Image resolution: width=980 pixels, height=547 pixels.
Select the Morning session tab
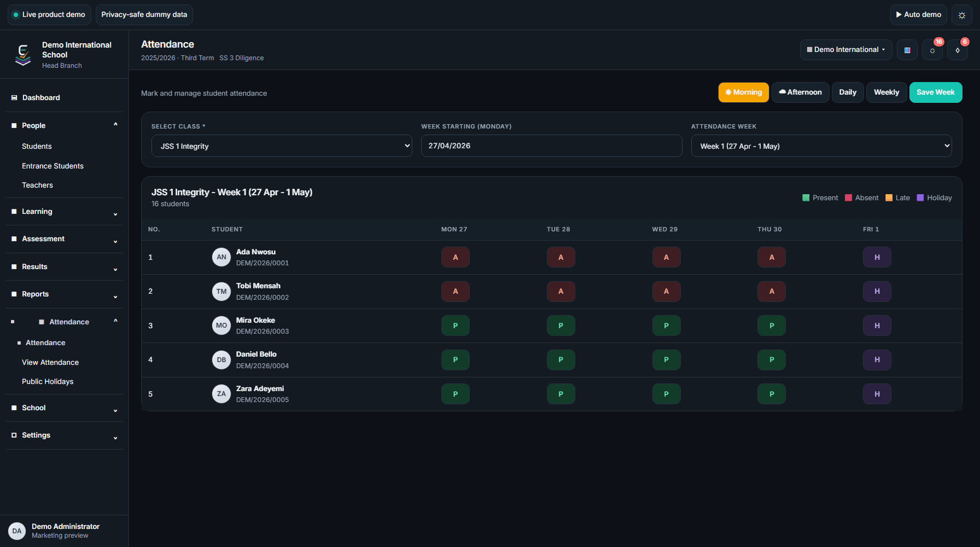pyautogui.click(x=744, y=92)
